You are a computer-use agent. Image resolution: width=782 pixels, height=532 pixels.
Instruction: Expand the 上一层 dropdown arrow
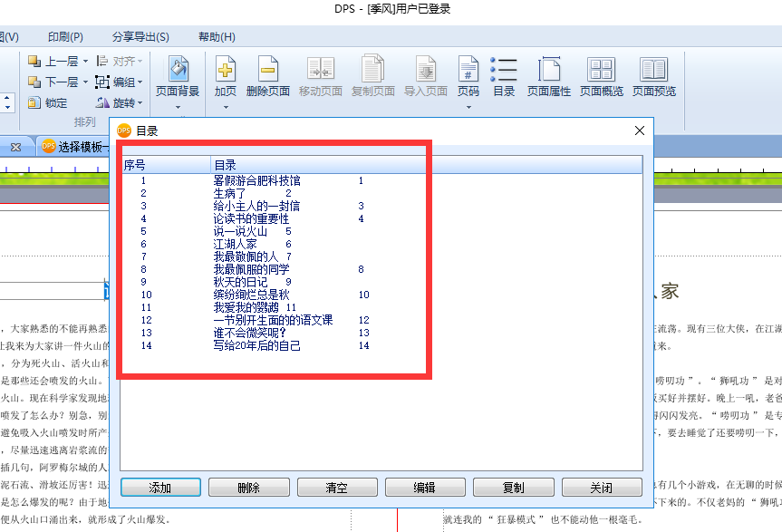click(85, 62)
